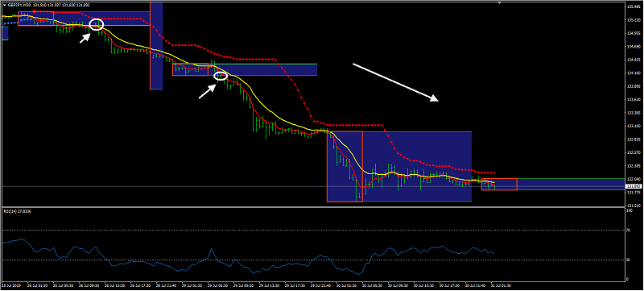
Task: Click the RSI scale value 100
Action: tap(629, 210)
